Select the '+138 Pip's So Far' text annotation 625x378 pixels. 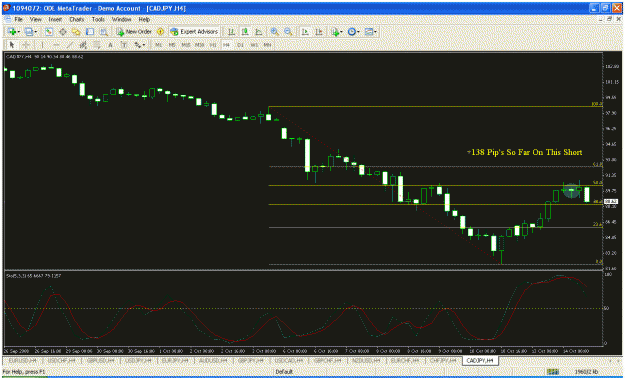click(x=524, y=152)
